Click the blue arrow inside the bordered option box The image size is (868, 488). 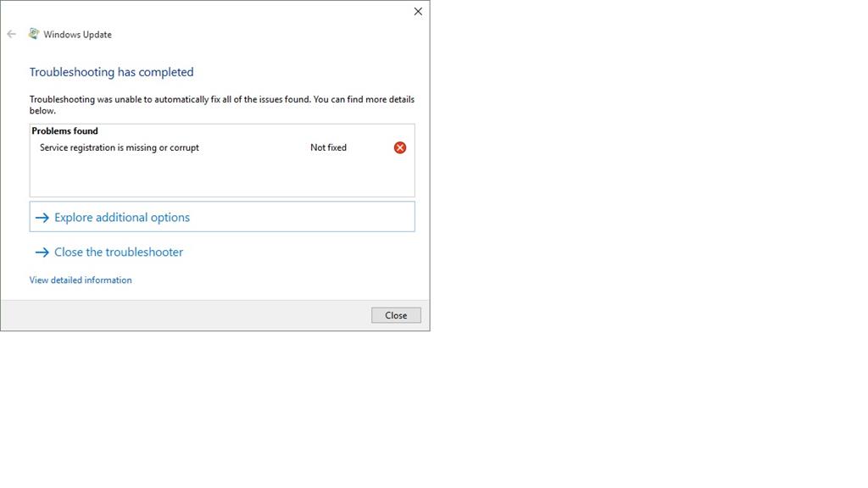click(42, 217)
